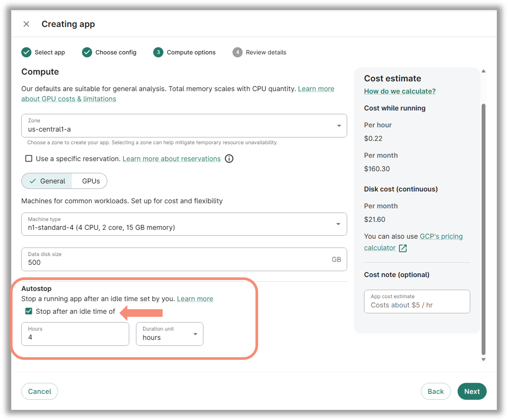The image size is (508, 420).
Task: Go to the Select app step
Action: tap(43, 52)
